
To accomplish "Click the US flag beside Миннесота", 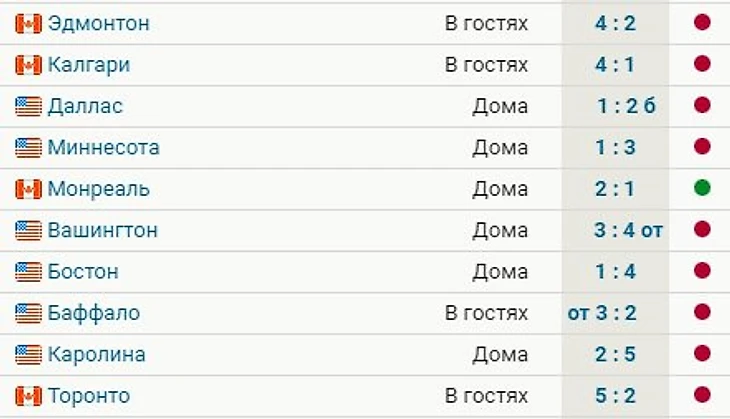I will click(x=28, y=148).
